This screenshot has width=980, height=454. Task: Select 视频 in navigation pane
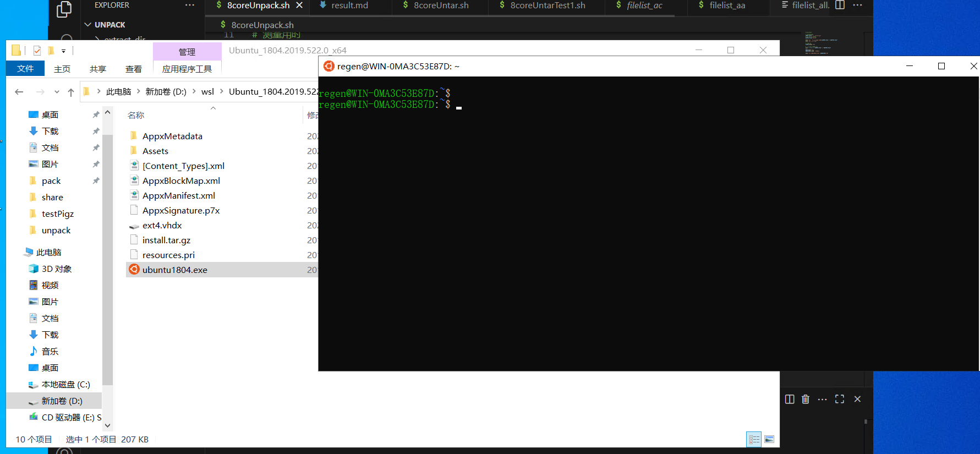(50, 285)
